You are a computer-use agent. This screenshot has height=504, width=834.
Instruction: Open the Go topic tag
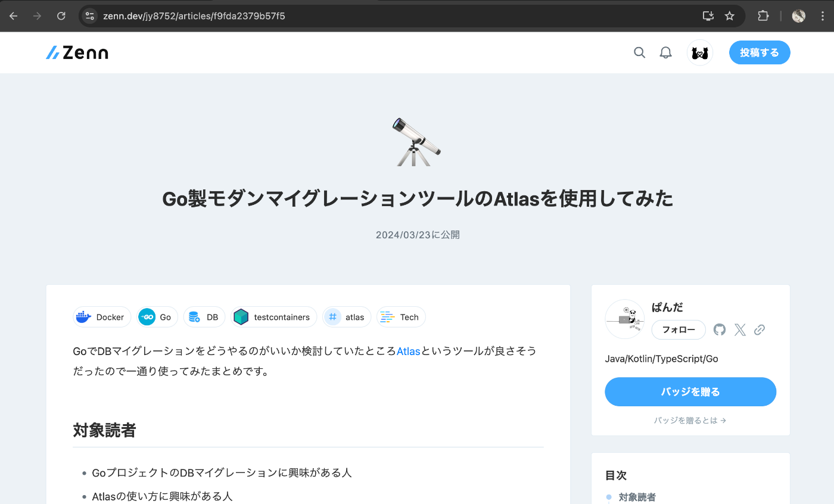point(157,317)
